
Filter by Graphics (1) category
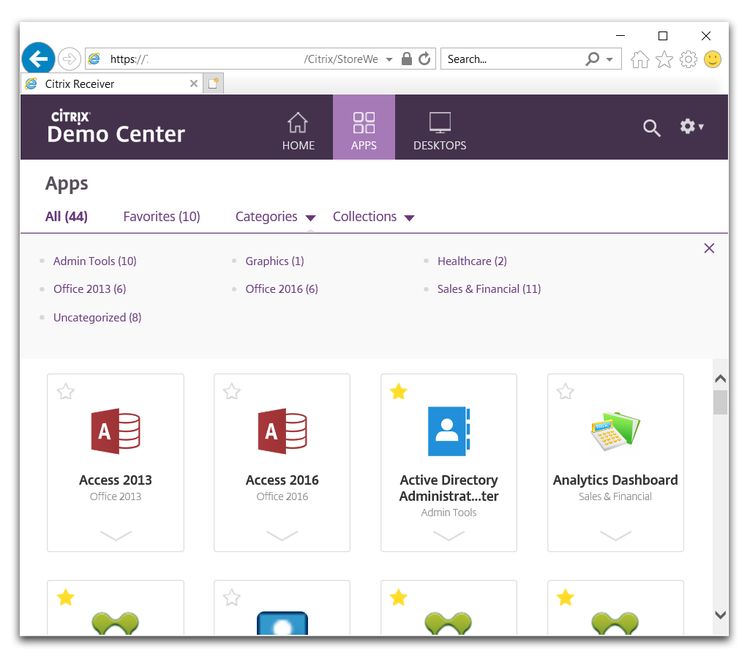point(275,261)
